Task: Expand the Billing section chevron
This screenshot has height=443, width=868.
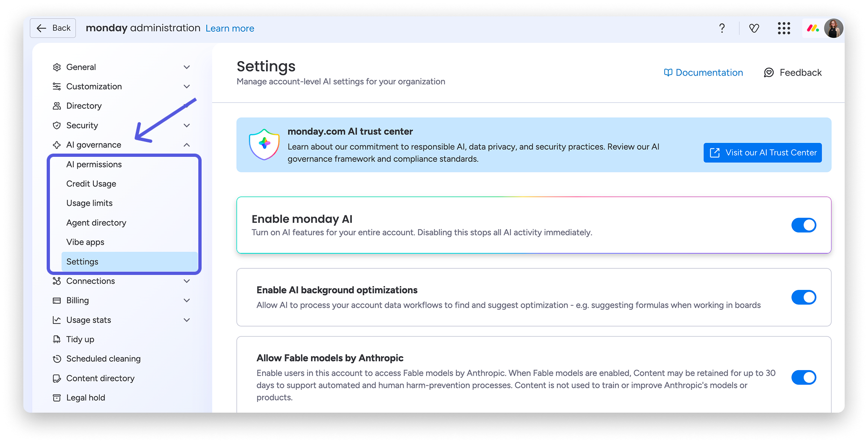Action: (x=187, y=301)
